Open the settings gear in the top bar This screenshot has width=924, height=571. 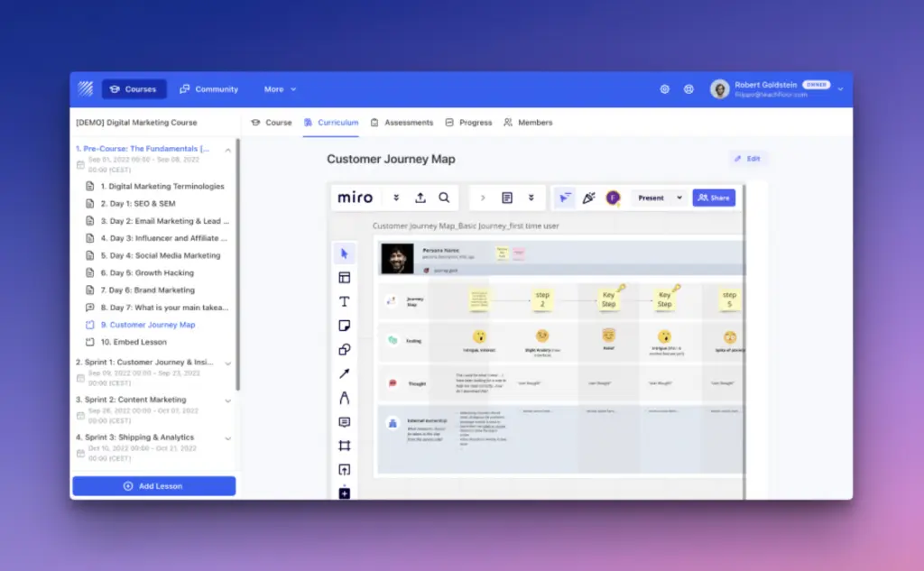point(665,89)
